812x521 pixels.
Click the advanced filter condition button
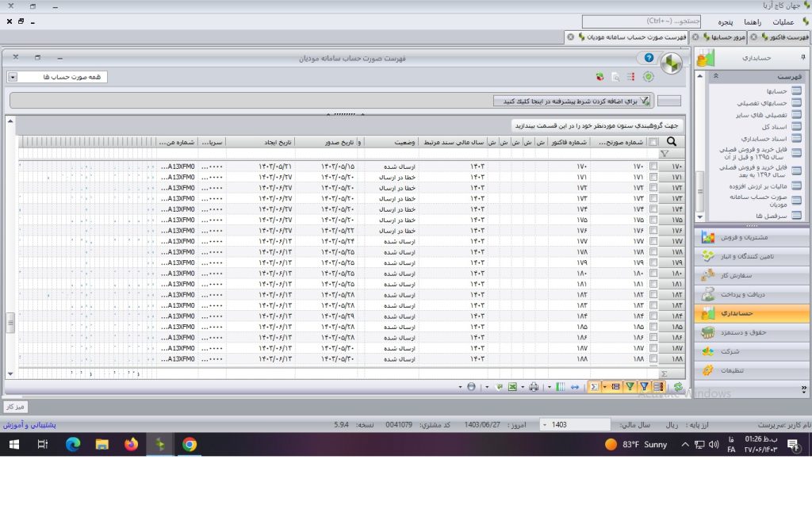click(573, 101)
